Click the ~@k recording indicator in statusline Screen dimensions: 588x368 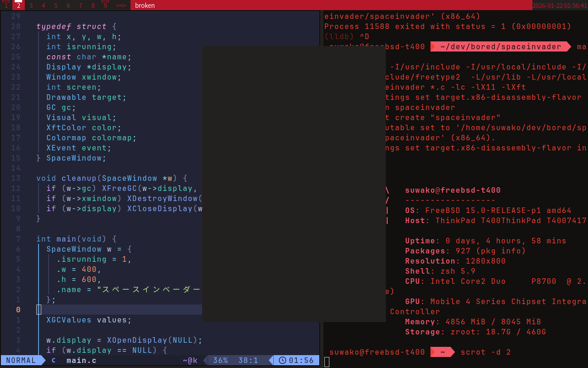(x=190, y=361)
